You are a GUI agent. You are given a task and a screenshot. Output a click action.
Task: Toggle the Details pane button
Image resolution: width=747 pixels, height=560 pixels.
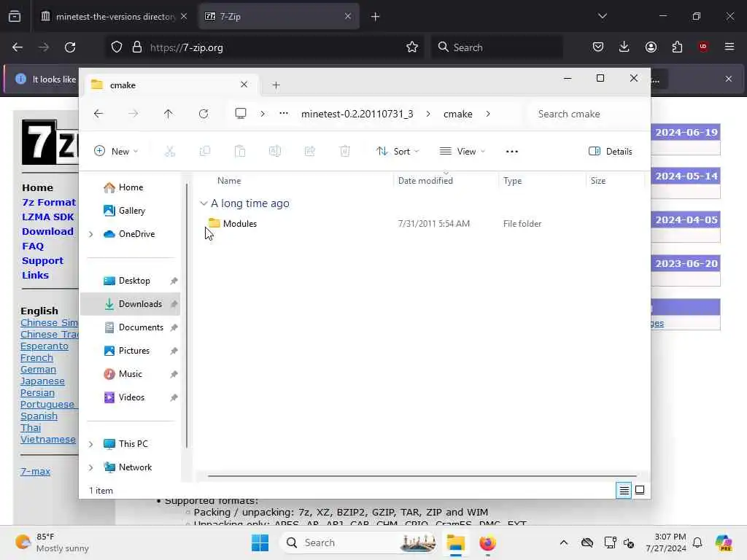(x=611, y=152)
